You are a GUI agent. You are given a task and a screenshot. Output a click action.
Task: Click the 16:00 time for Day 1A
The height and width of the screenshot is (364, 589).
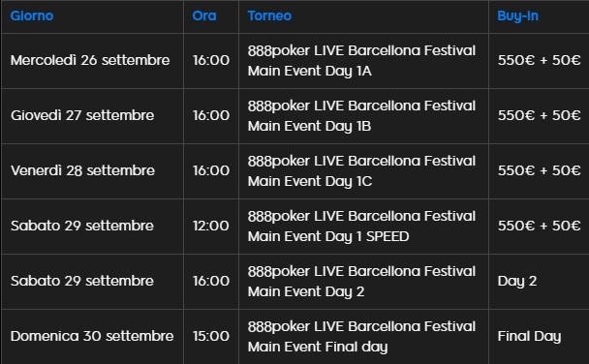211,60
